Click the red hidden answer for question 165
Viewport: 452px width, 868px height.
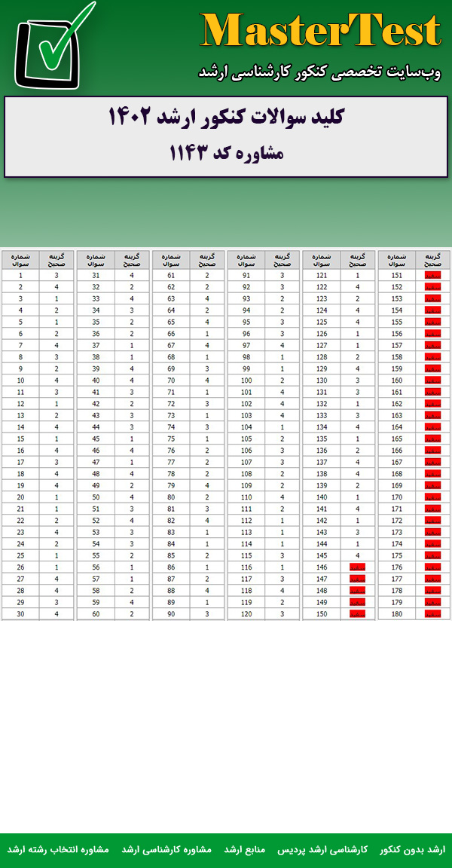coord(433,439)
